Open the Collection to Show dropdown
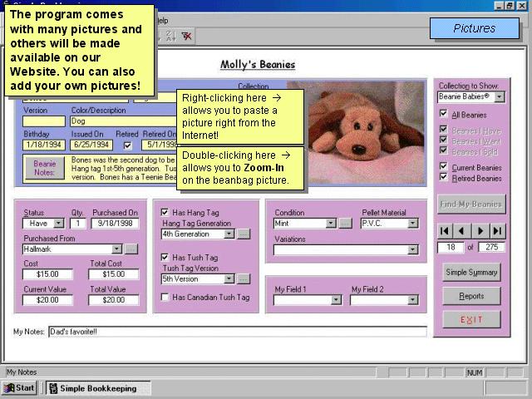 click(499, 97)
